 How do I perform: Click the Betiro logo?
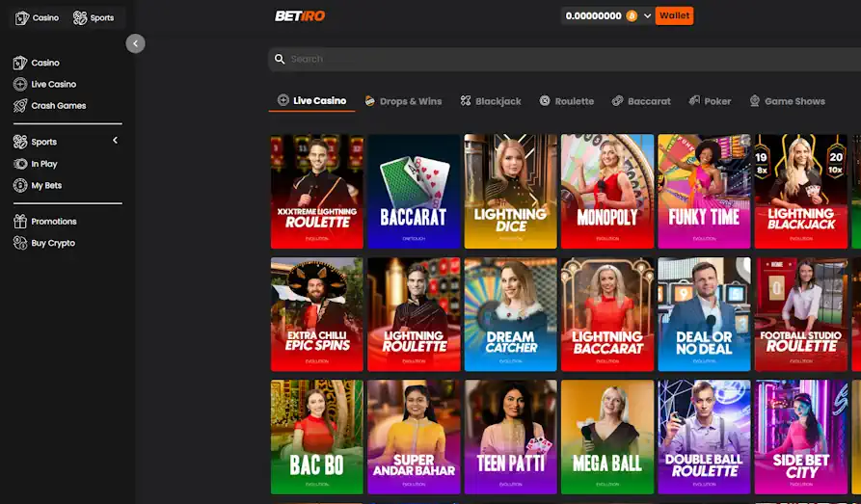click(x=300, y=16)
